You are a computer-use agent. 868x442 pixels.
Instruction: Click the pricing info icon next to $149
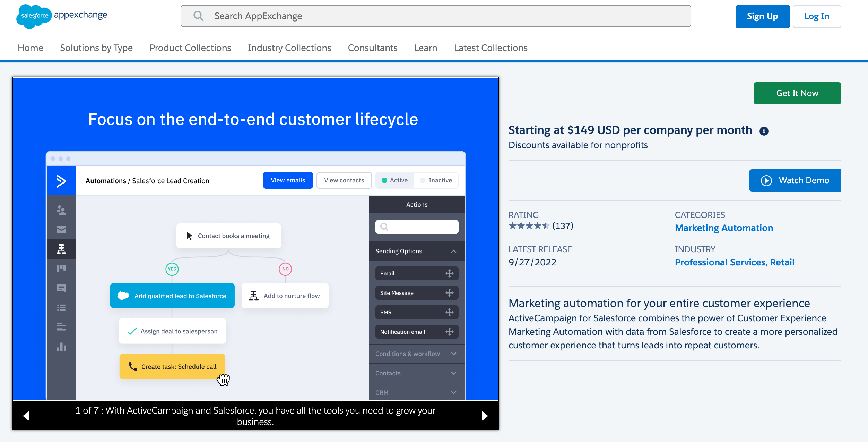(x=764, y=131)
